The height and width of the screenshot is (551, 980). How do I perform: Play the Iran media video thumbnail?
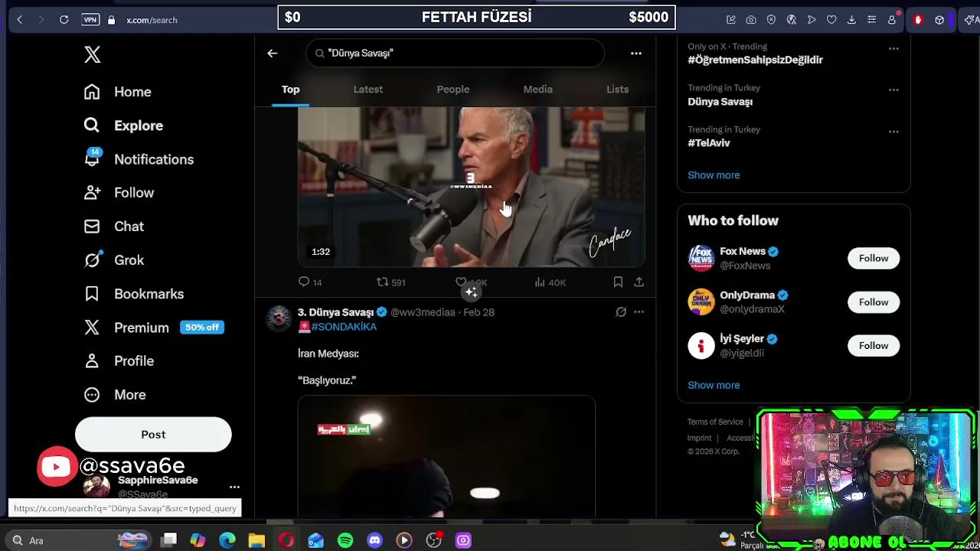tap(446, 457)
